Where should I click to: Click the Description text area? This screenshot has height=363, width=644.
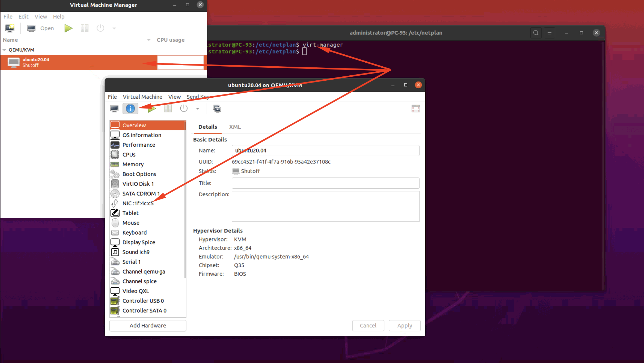coord(325,206)
